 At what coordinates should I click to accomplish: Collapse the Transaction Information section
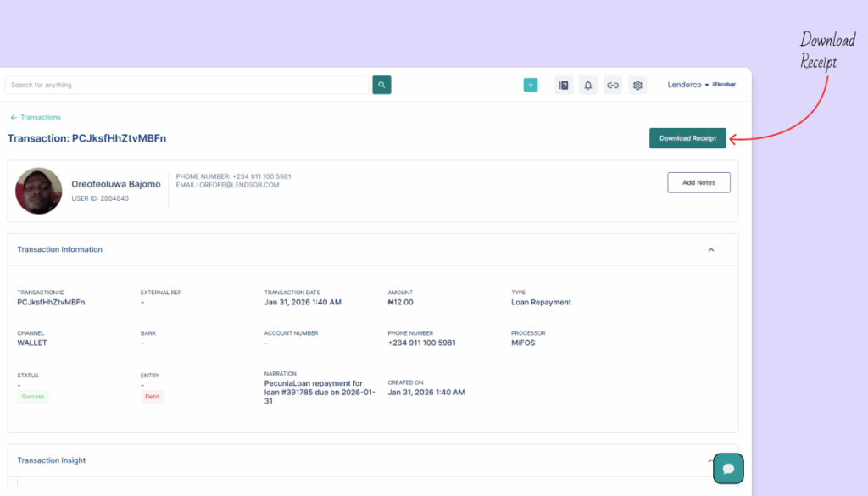coord(710,250)
